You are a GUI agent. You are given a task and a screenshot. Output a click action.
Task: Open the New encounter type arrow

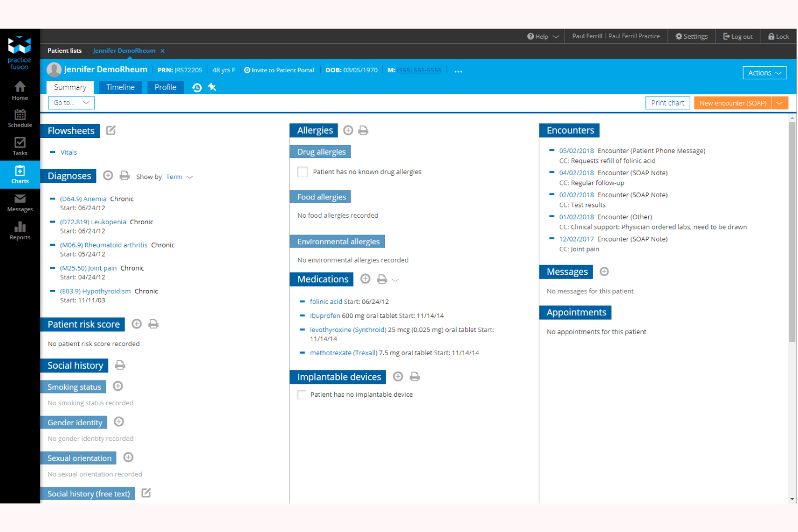click(780, 103)
